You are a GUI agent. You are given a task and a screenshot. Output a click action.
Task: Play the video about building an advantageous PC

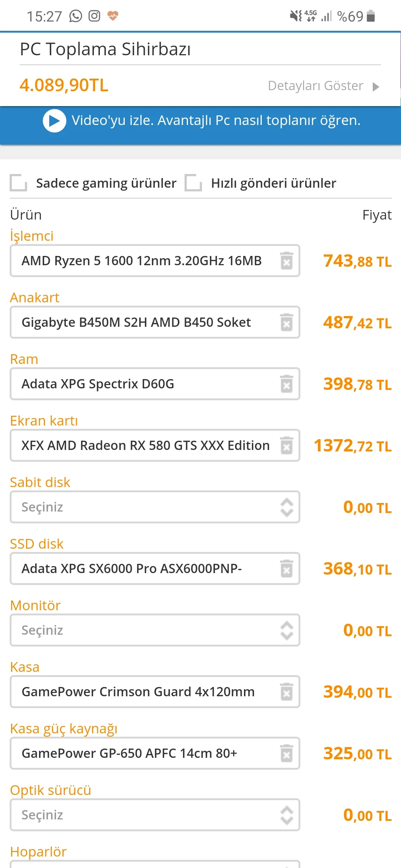pos(55,121)
